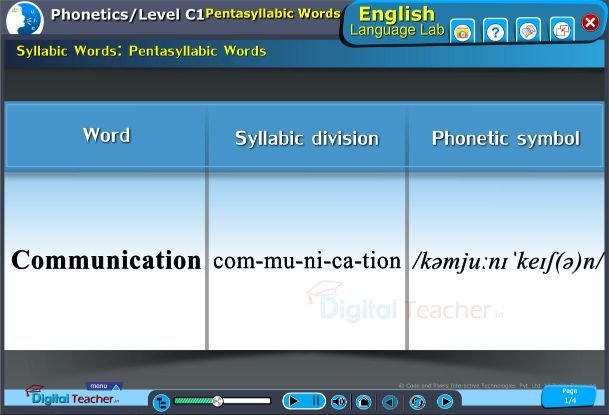The image size is (609, 415).
Task: Click "Syllabic Words: Pentasyllabic Words" subtitle
Action: coord(141,51)
